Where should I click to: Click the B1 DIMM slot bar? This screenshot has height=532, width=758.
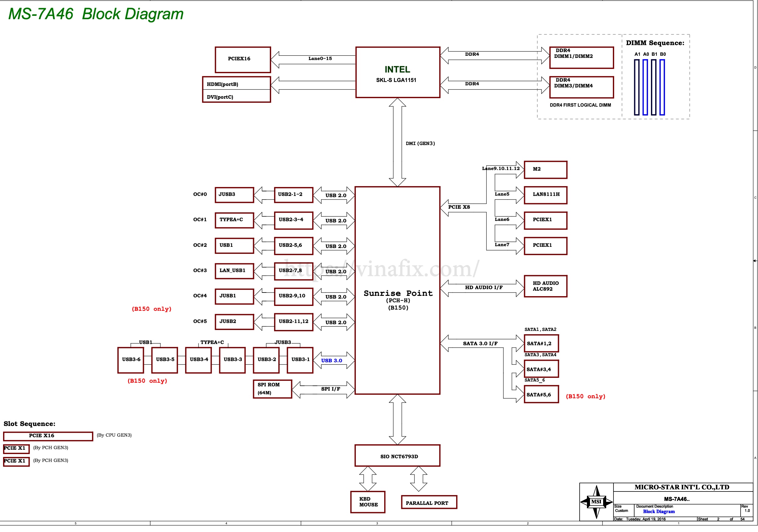pyautogui.click(x=653, y=87)
